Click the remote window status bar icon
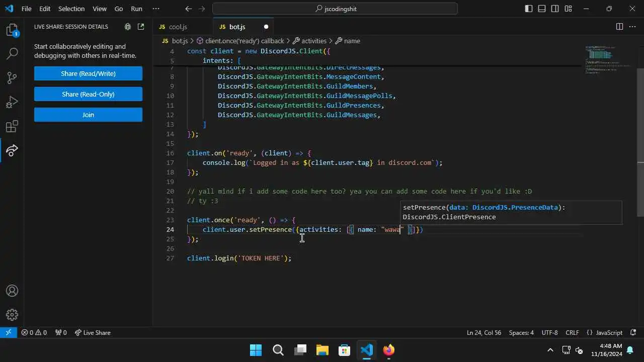 click(9, 332)
